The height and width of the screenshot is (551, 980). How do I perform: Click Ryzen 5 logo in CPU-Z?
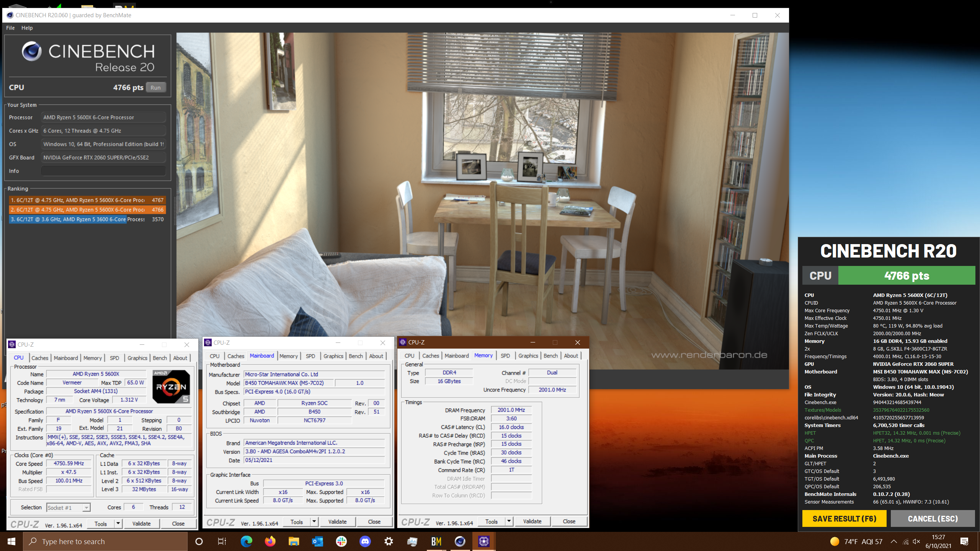171,386
